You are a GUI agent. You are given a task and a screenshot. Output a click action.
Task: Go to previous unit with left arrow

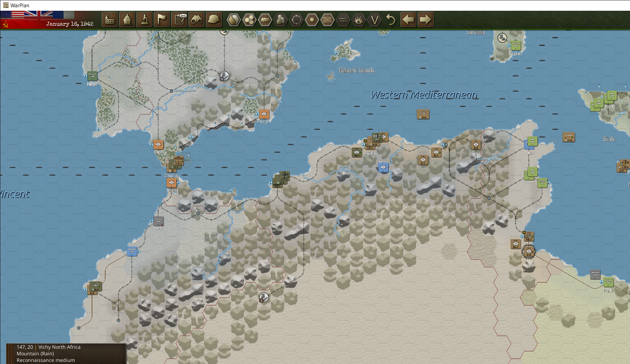pyautogui.click(x=408, y=19)
